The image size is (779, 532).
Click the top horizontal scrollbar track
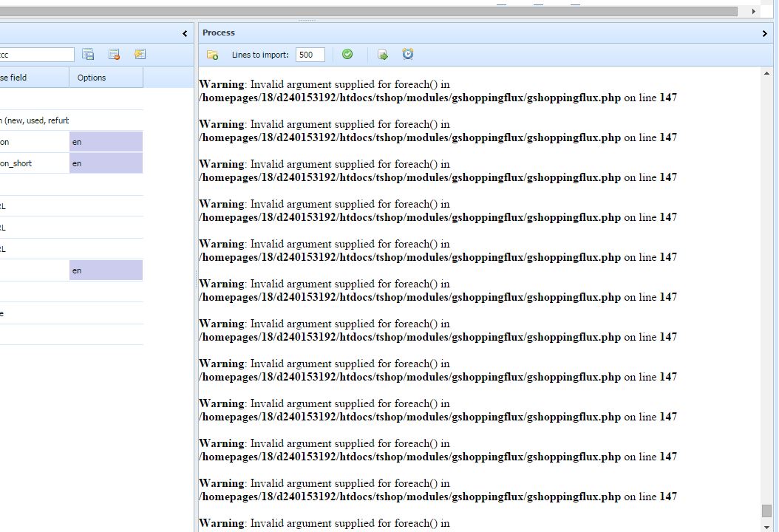tap(369, 11)
